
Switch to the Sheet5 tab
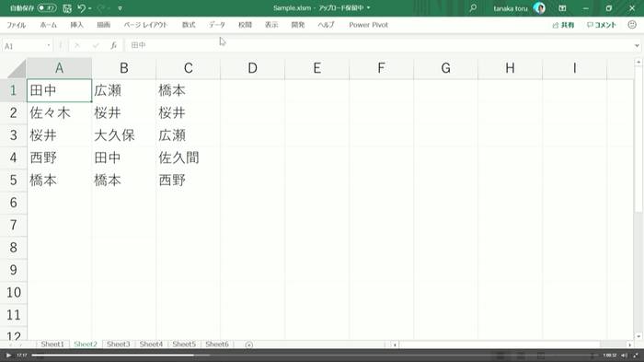pyautogui.click(x=184, y=344)
